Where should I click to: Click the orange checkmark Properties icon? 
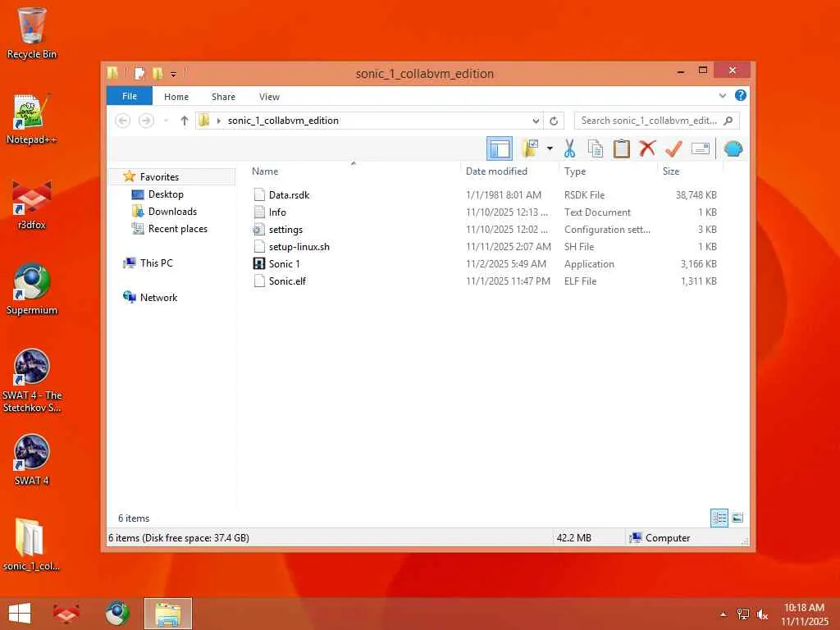(x=673, y=148)
